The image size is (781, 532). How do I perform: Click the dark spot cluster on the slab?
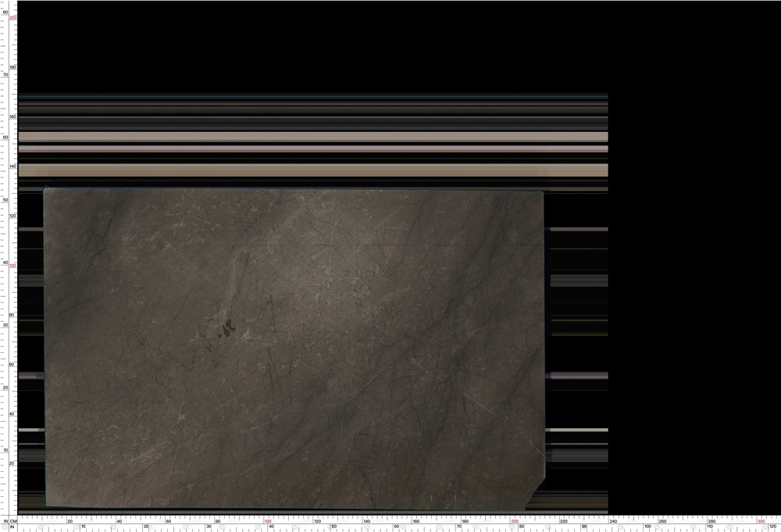coord(229,328)
